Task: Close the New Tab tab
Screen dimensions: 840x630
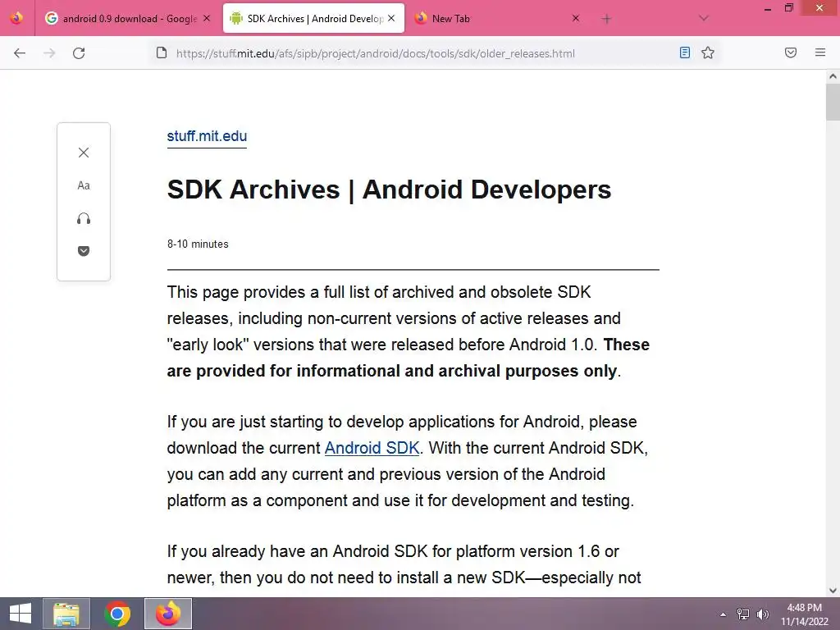Action: tap(575, 18)
